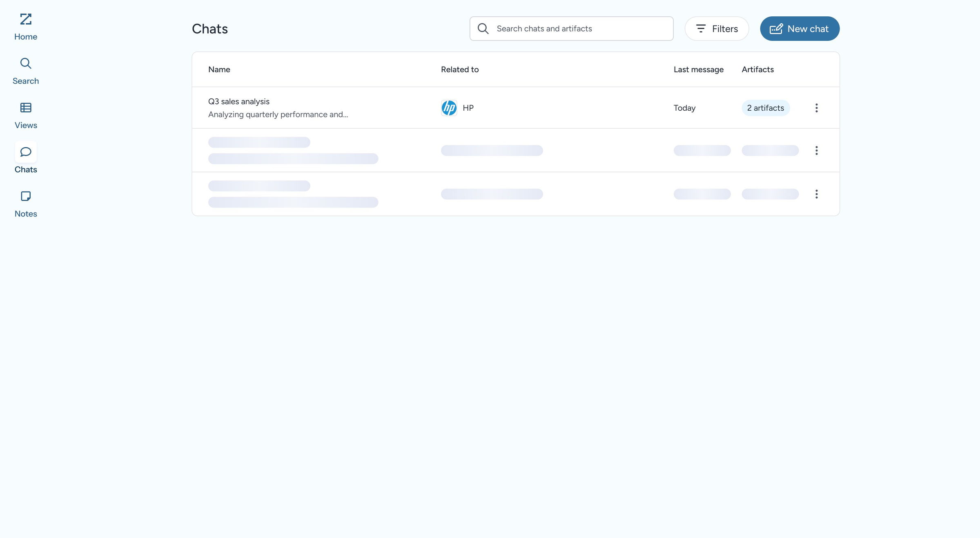The height and width of the screenshot is (538, 980).
Task: Click the Name column header
Action: click(x=219, y=69)
